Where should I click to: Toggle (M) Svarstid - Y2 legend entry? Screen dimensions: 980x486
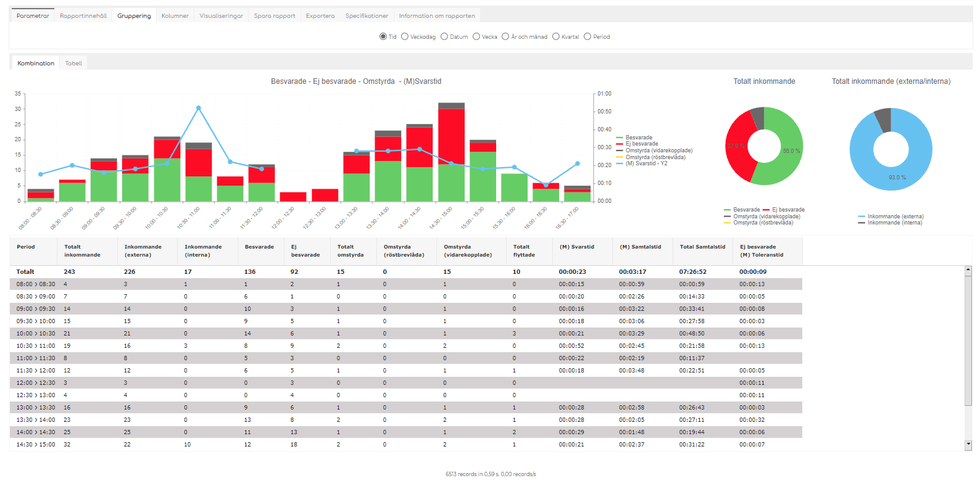(x=642, y=163)
